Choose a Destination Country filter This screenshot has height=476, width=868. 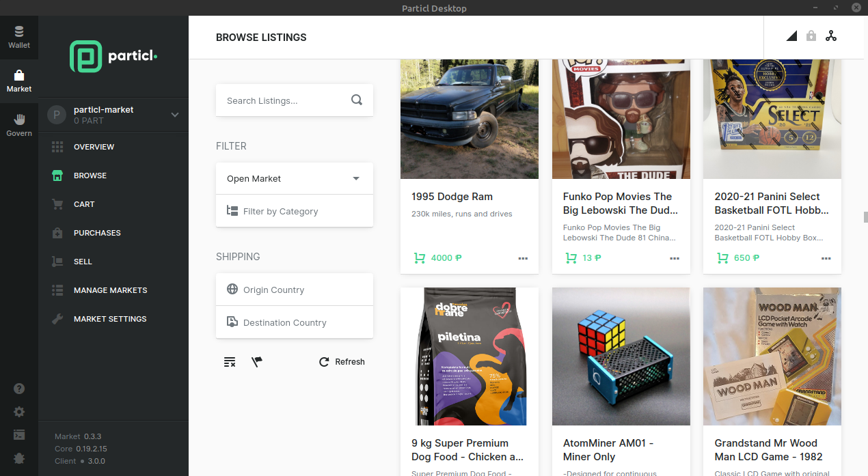coord(295,322)
